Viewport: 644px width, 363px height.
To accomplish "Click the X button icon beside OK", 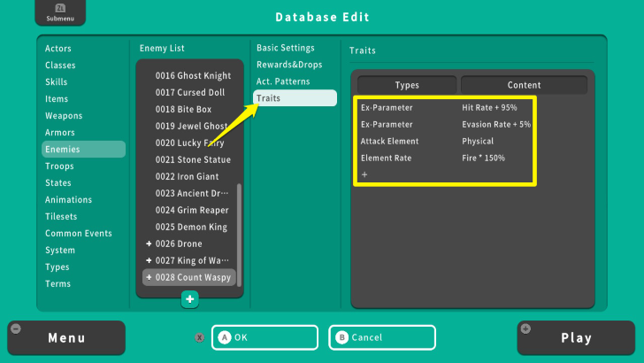I will click(x=200, y=337).
